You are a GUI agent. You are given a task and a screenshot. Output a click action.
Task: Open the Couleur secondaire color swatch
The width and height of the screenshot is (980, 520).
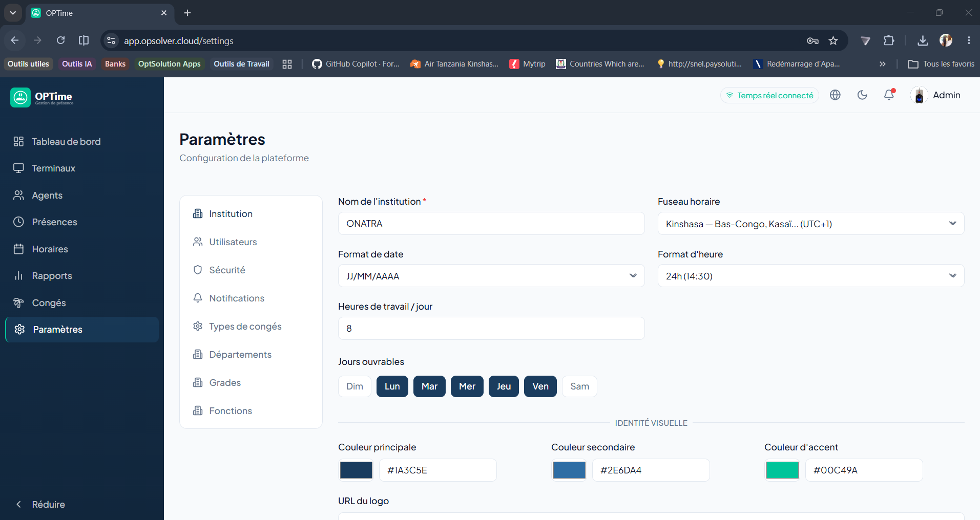coord(570,470)
